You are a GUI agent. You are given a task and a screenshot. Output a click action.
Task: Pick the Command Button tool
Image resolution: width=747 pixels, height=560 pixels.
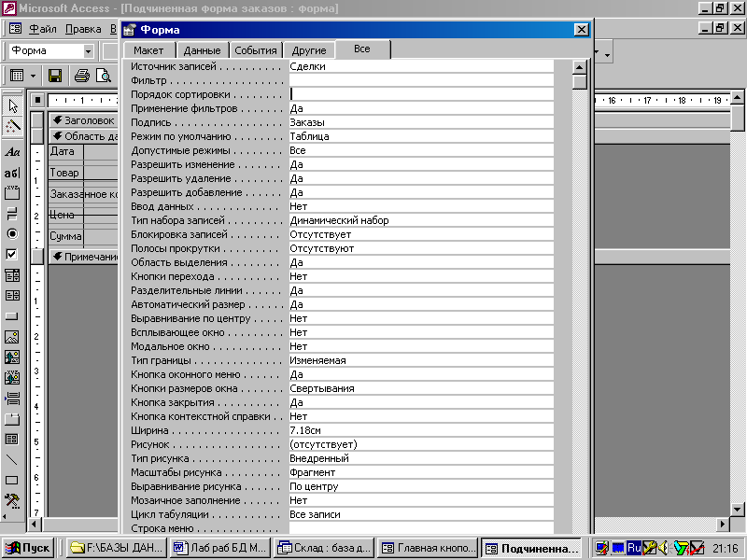click(12, 316)
